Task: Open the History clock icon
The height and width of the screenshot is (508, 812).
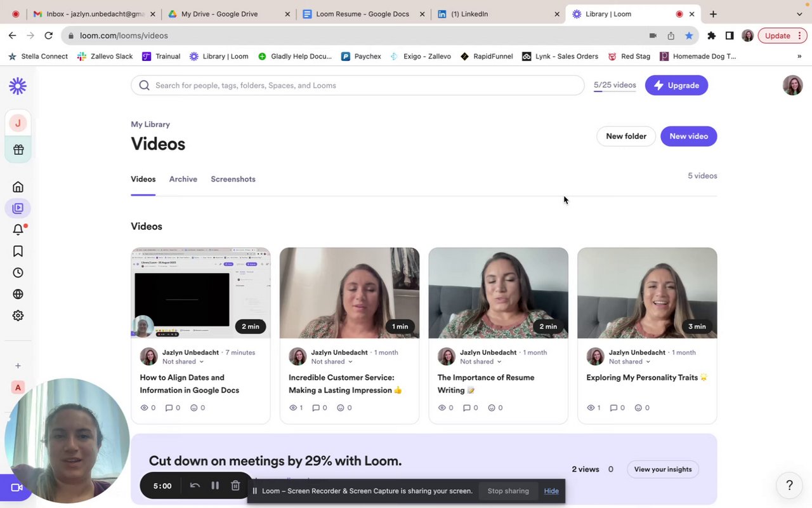Action: click(18, 273)
